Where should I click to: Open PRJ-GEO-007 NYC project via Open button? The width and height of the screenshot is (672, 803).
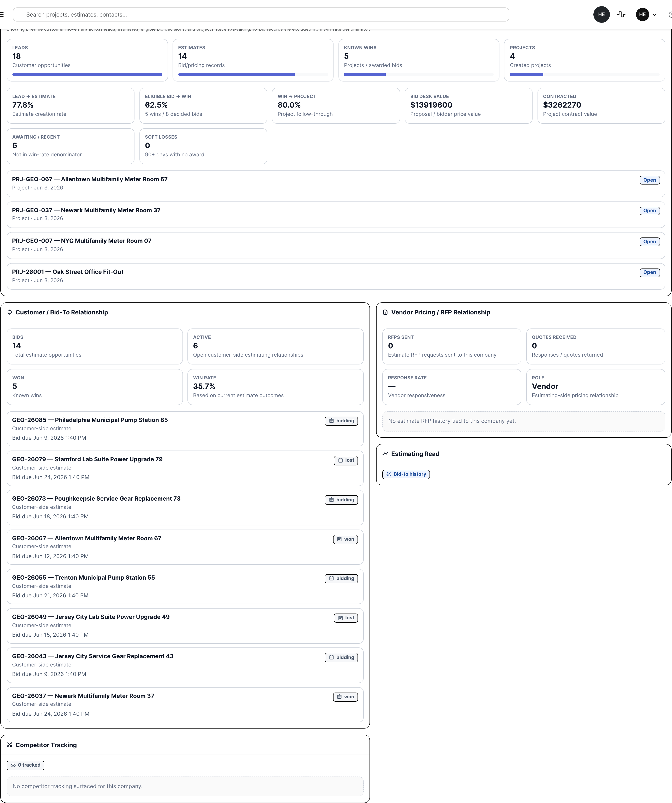coord(649,242)
